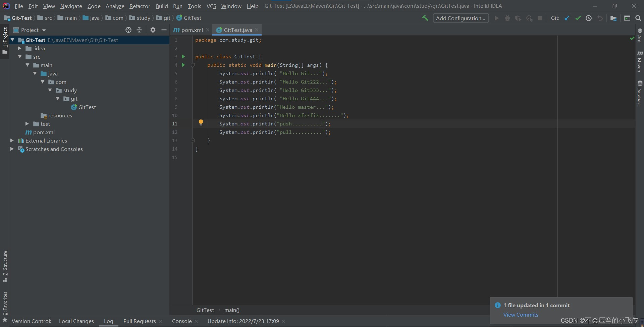
Task: Open the Project Structure icon
Action: click(613, 18)
